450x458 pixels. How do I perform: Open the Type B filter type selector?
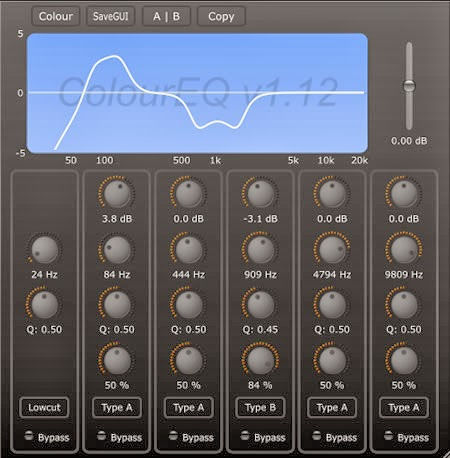260,407
